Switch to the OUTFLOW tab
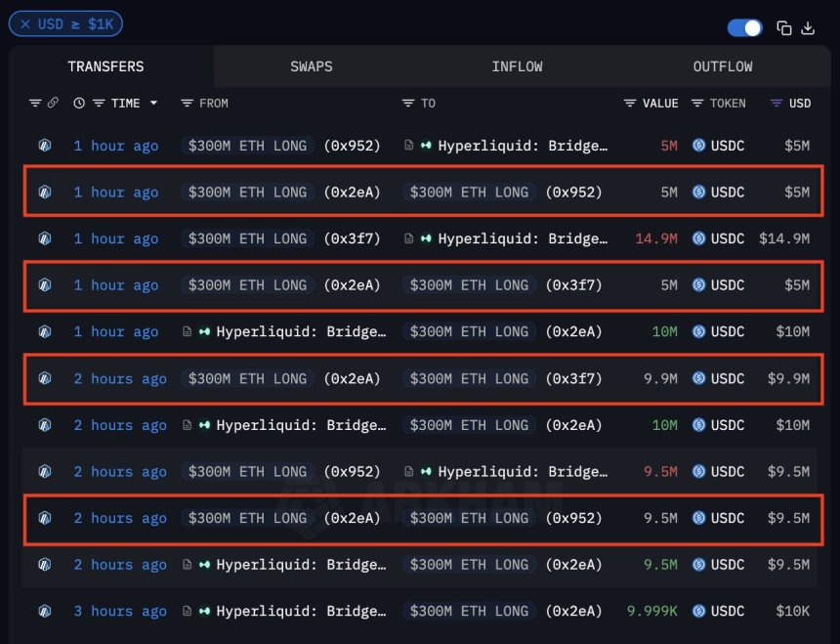Image resolution: width=840 pixels, height=644 pixels. (722, 66)
